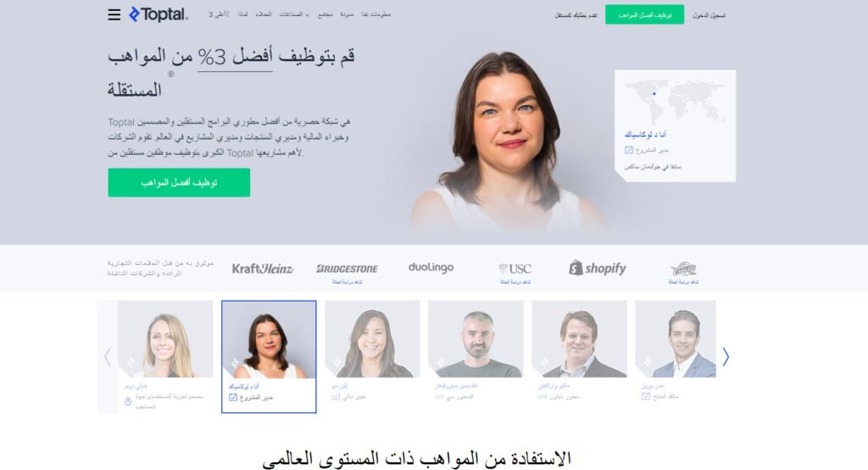Click the Shopify logo

pos(598,268)
